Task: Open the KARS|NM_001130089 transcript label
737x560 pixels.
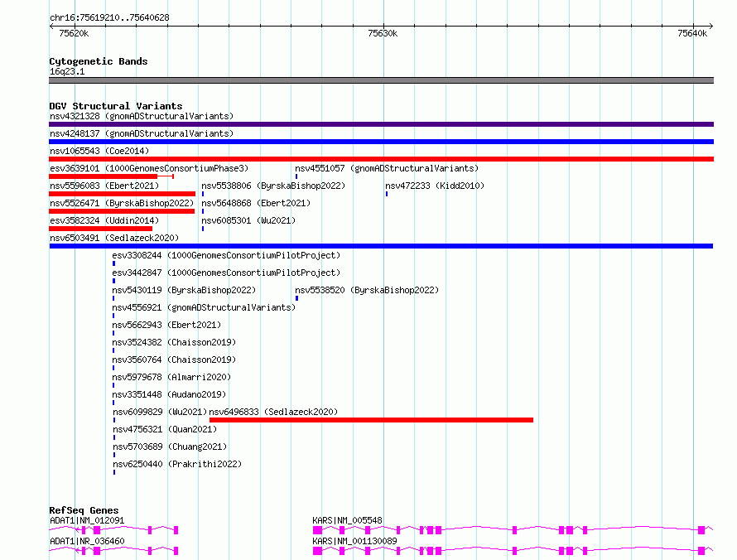Action: (x=354, y=541)
